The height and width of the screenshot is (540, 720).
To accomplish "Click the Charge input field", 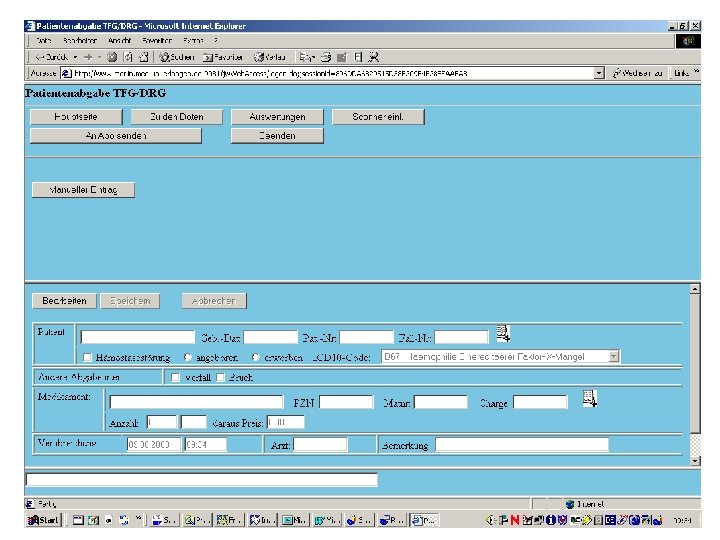I will point(540,402).
